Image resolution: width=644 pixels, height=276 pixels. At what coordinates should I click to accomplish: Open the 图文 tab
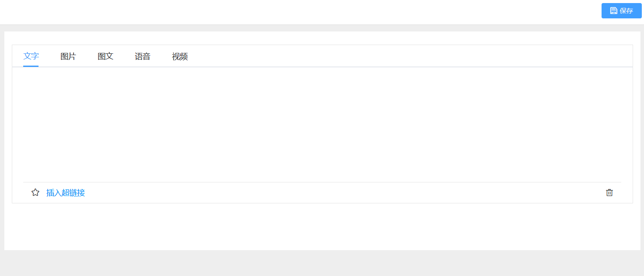(x=105, y=56)
